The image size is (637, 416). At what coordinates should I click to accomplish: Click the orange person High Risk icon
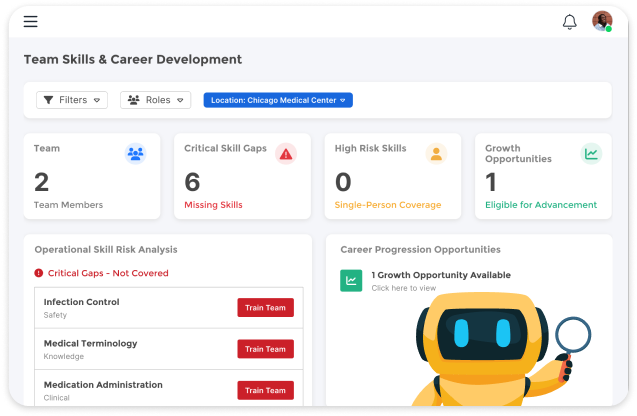[x=436, y=154]
